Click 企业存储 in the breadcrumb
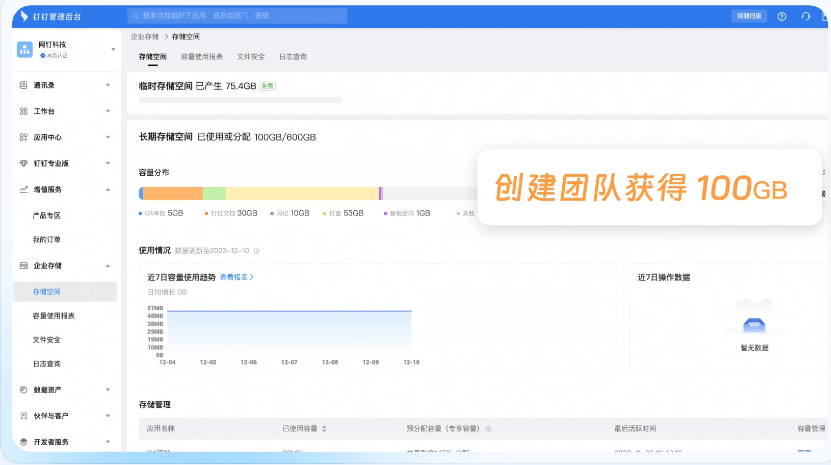 (145, 37)
